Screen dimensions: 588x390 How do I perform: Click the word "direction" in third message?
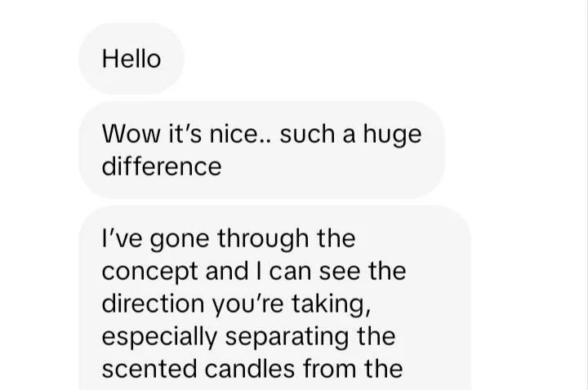(153, 303)
